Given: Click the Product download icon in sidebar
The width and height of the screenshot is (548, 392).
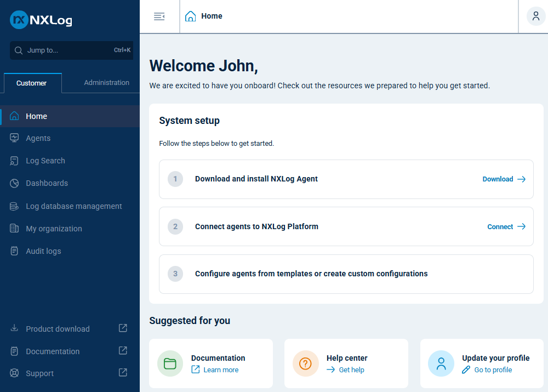Looking at the screenshot, I should (x=14, y=328).
